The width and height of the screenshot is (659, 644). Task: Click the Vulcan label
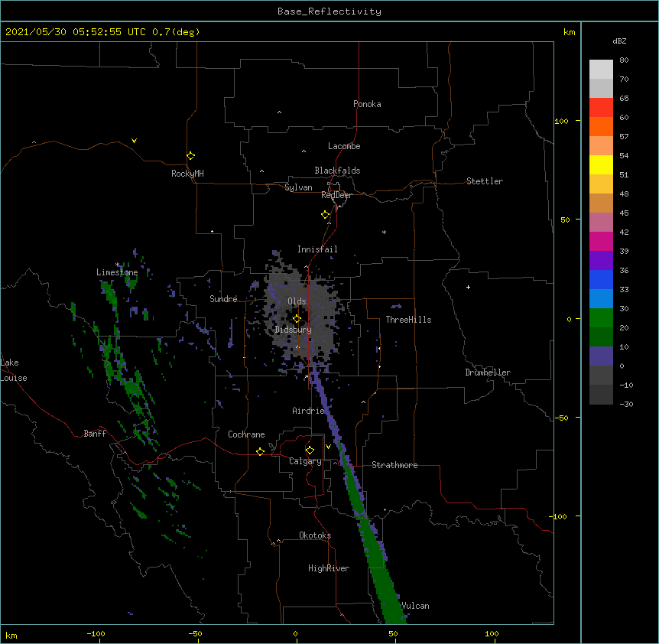click(x=415, y=606)
